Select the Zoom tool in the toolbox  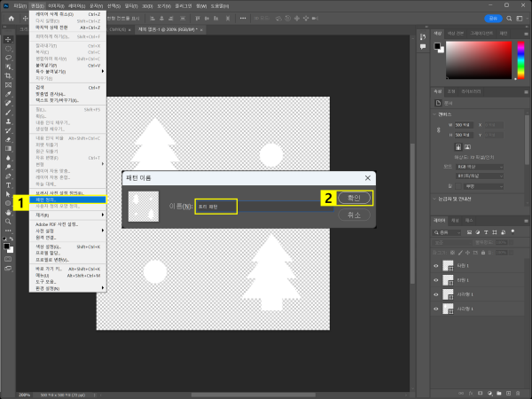click(8, 222)
